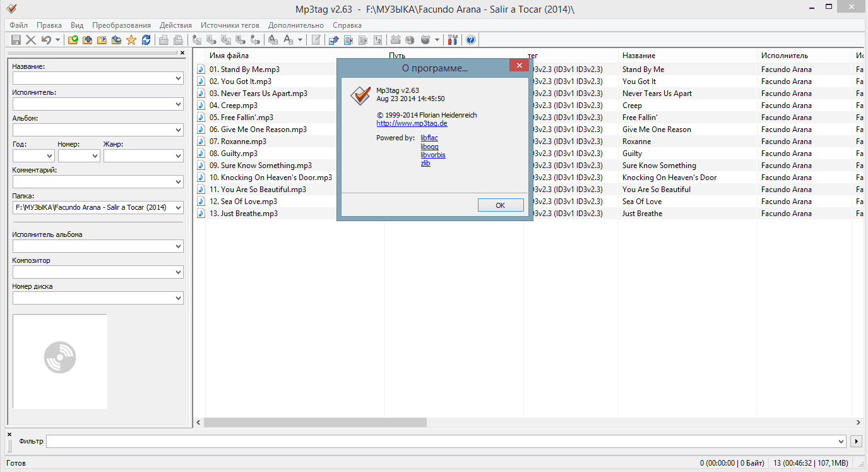Click the blue help question mark icon

click(470, 40)
